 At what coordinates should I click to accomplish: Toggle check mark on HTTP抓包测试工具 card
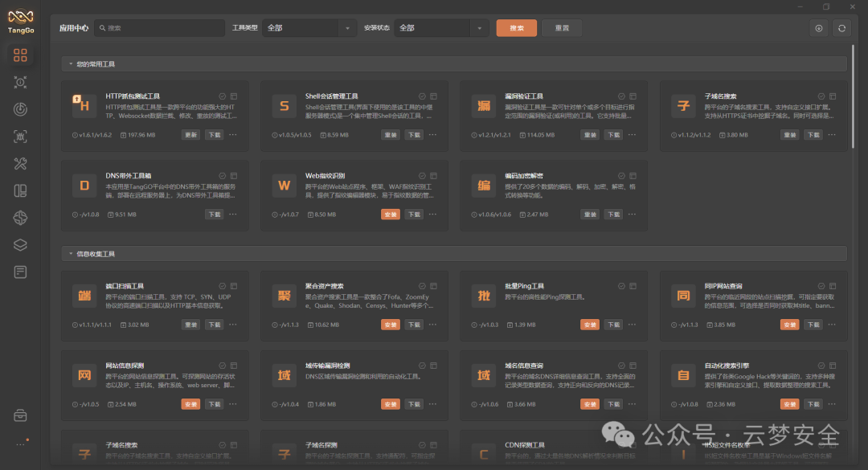[222, 96]
